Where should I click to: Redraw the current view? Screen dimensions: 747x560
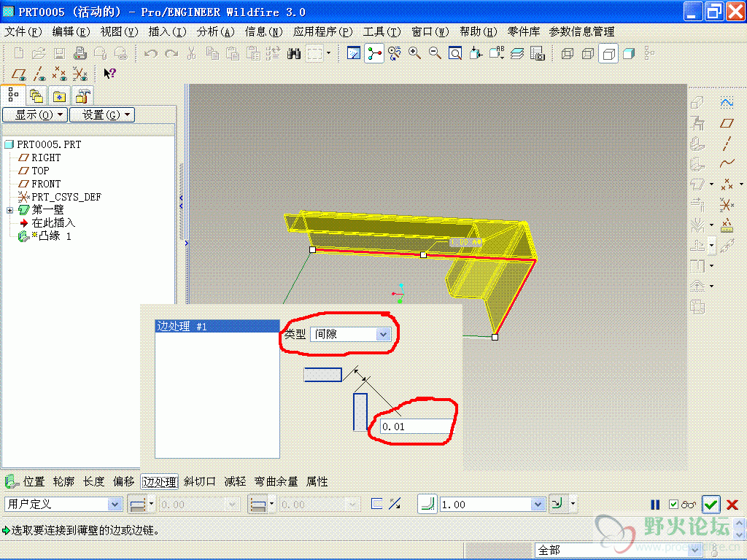(x=354, y=53)
